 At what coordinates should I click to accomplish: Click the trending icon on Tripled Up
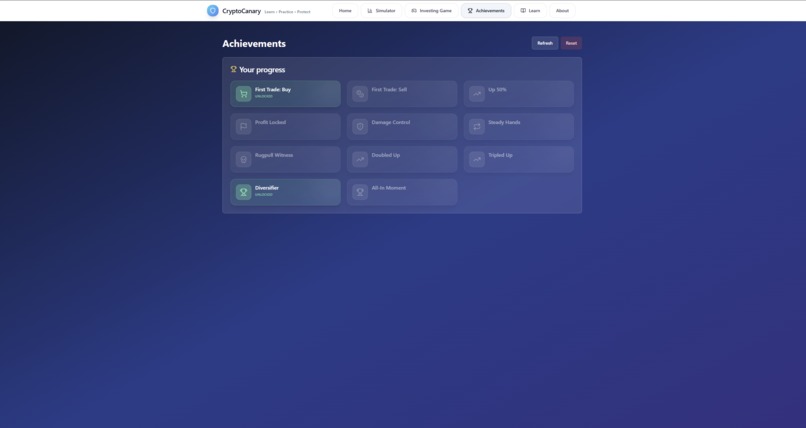point(477,159)
